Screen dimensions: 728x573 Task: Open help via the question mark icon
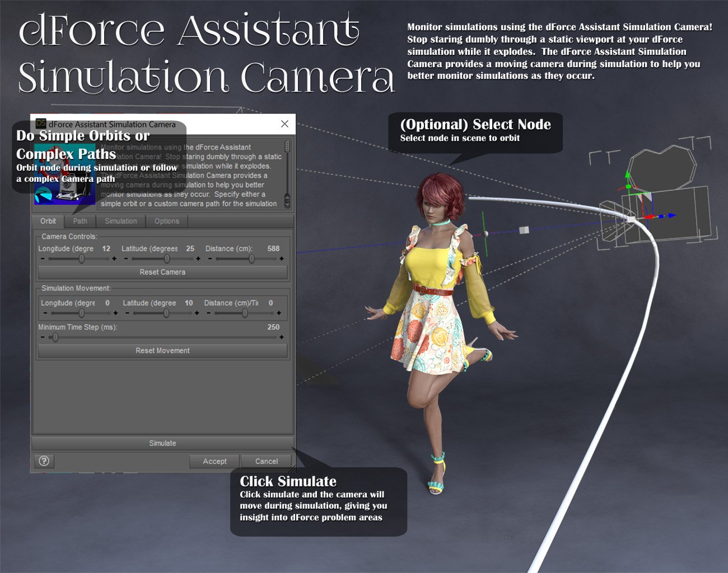[44, 461]
